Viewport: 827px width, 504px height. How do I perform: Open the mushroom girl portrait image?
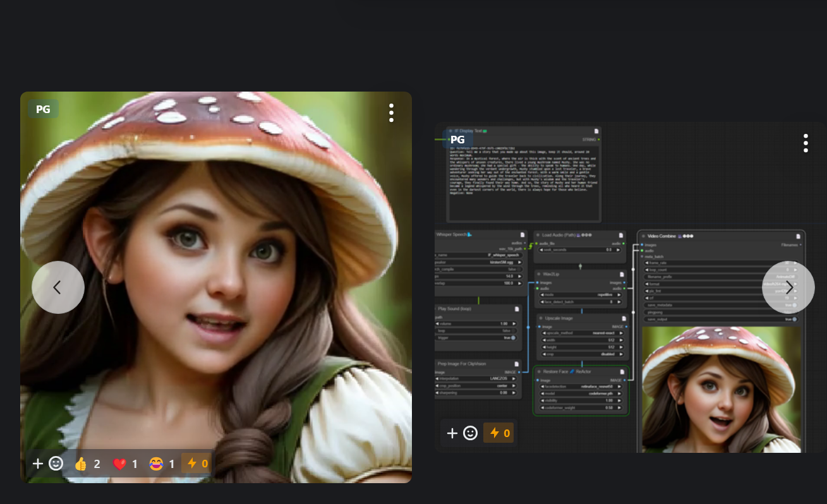[x=215, y=253]
